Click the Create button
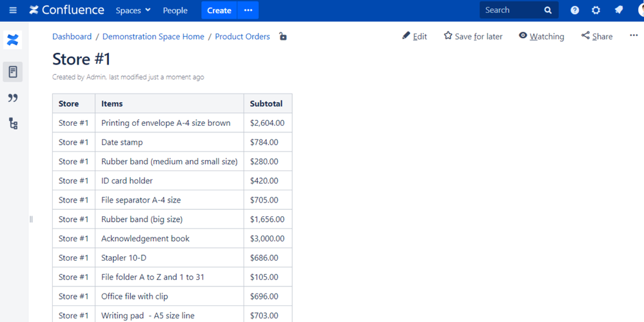 click(219, 10)
